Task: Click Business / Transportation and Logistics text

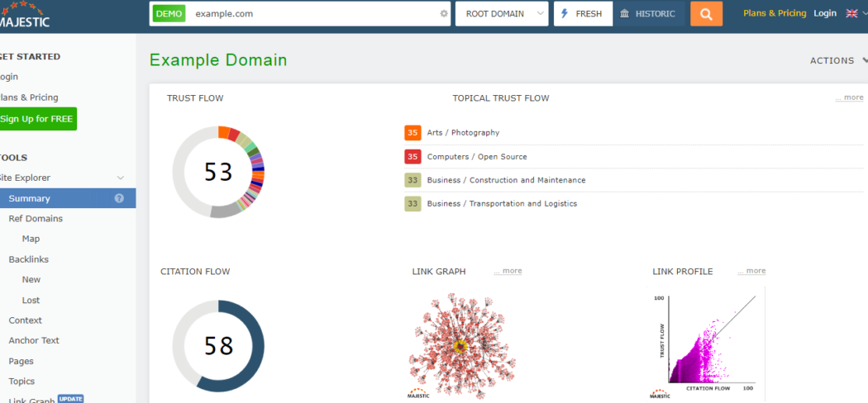Action: (502, 203)
